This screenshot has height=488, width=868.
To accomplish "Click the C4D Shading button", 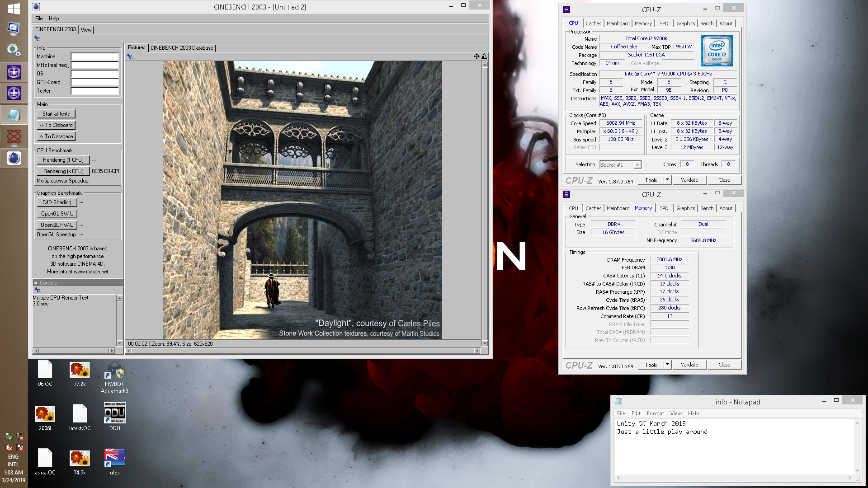I will pyautogui.click(x=57, y=202).
